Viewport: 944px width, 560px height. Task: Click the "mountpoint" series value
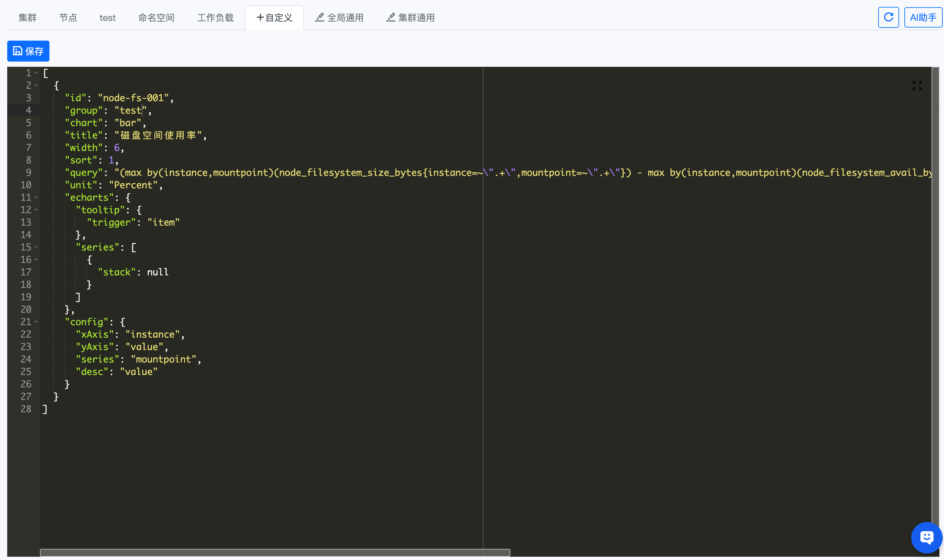[x=163, y=360]
